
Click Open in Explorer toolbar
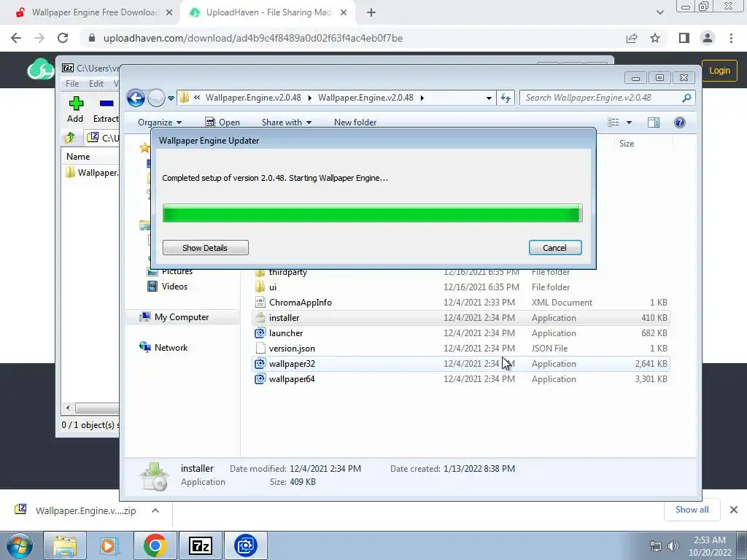pyautogui.click(x=222, y=122)
